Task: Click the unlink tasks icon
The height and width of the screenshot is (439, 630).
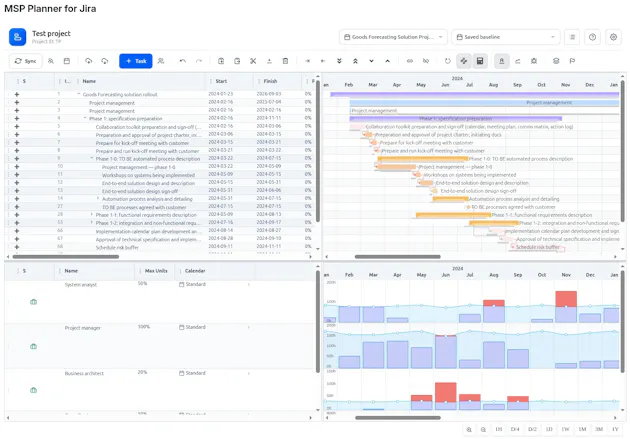Action: point(426,61)
